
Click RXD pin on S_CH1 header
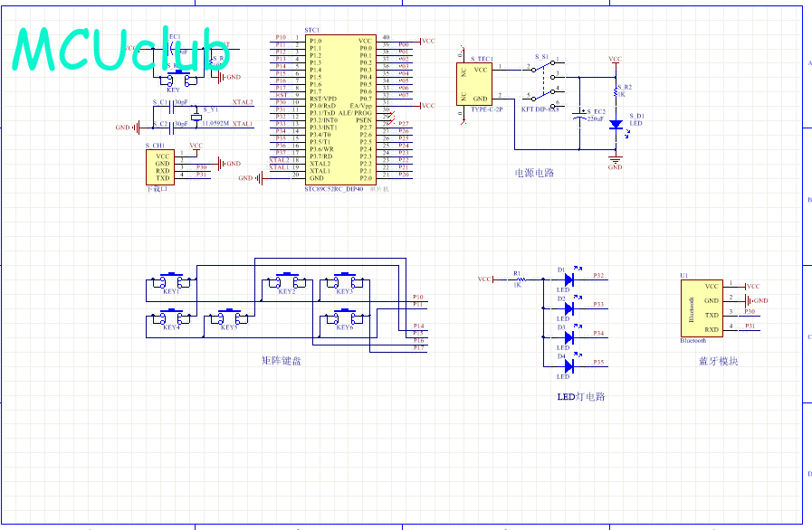(x=163, y=171)
